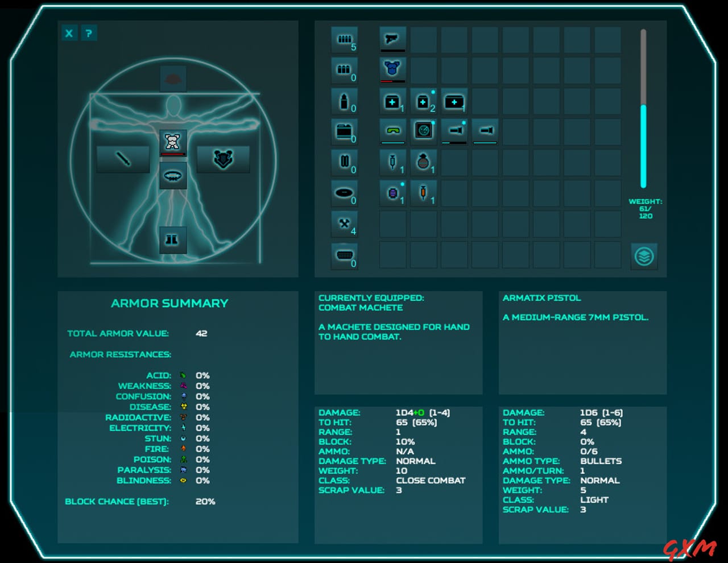Open the bullets ammo filter showing count 5
This screenshot has height=563, width=728.
[345, 39]
